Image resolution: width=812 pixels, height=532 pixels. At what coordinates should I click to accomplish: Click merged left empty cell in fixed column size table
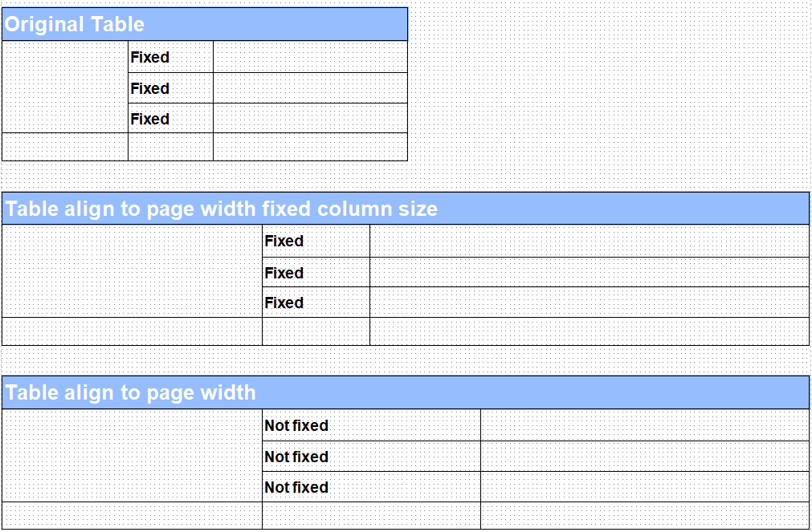click(x=132, y=271)
